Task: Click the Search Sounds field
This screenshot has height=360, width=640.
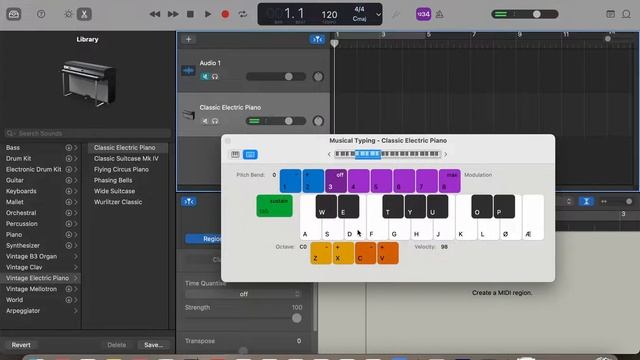Action: 87,133
